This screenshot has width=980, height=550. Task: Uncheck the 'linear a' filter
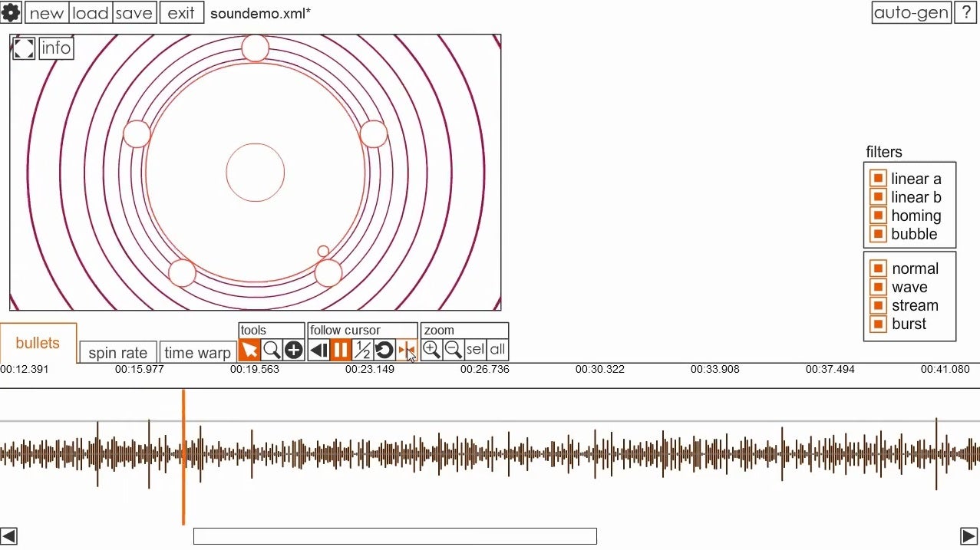tap(878, 179)
